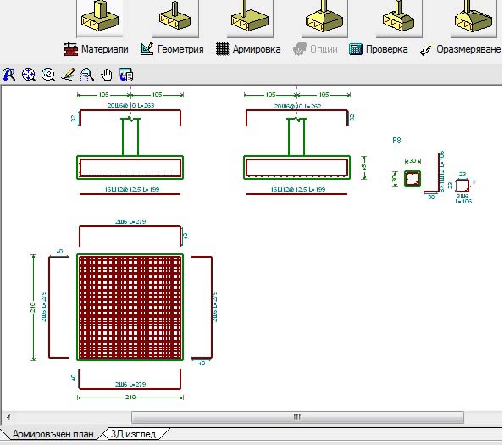Click the P8 label in drawing

(x=396, y=140)
